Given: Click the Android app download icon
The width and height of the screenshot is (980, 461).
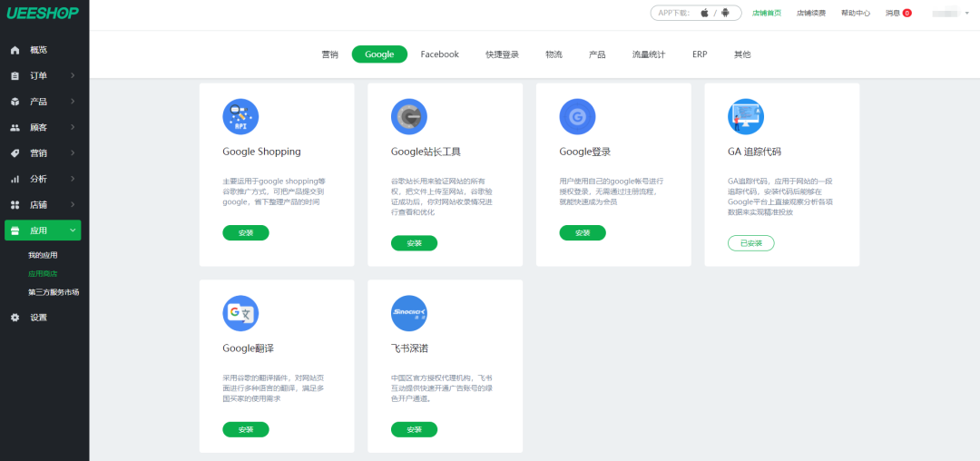Looking at the screenshot, I should [x=725, y=13].
